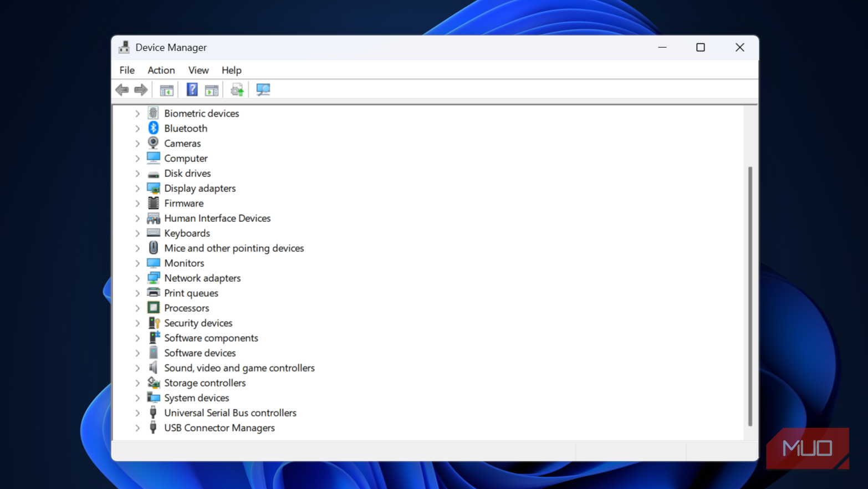Click the Firmware chip icon
This screenshot has height=489, width=868.
pyautogui.click(x=154, y=203)
